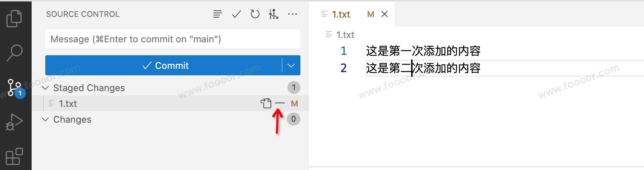Toggle view as tree in Source Control
644x170 pixels.
tap(217, 14)
